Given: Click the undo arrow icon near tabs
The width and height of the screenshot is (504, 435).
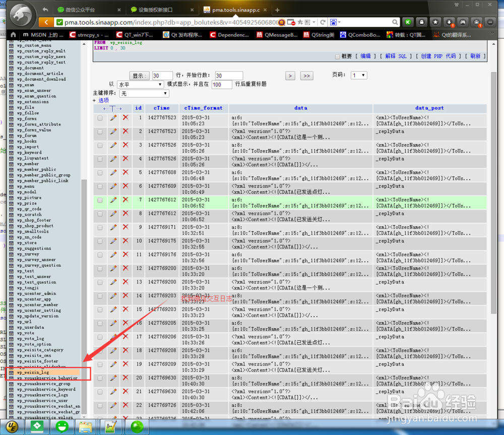Looking at the screenshot, I should 45,10.
